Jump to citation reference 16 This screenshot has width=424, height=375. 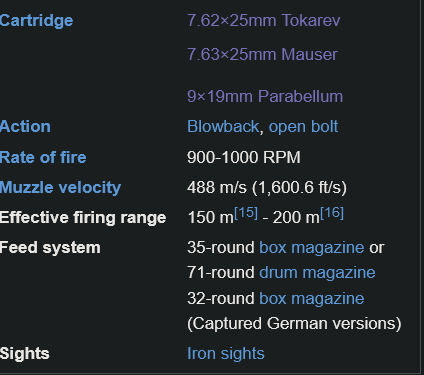[332, 213]
